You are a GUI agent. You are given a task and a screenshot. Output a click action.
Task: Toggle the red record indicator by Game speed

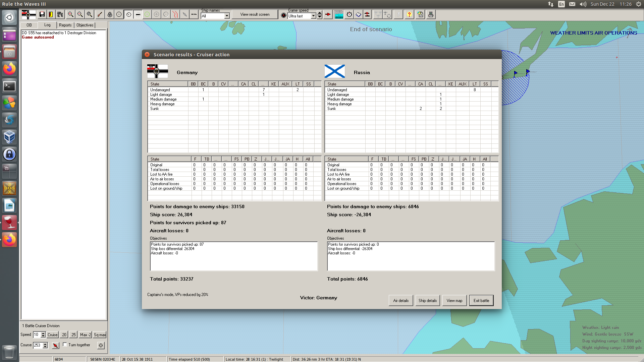(x=284, y=15)
